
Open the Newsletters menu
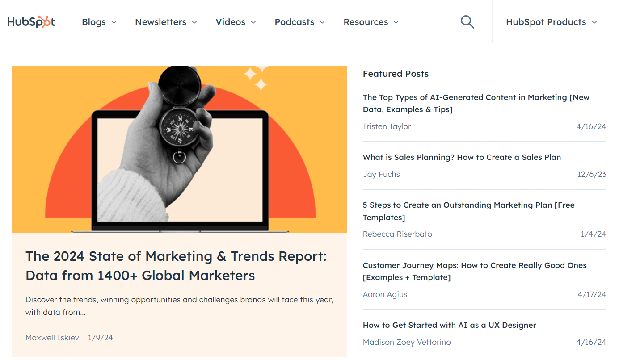pyautogui.click(x=166, y=22)
